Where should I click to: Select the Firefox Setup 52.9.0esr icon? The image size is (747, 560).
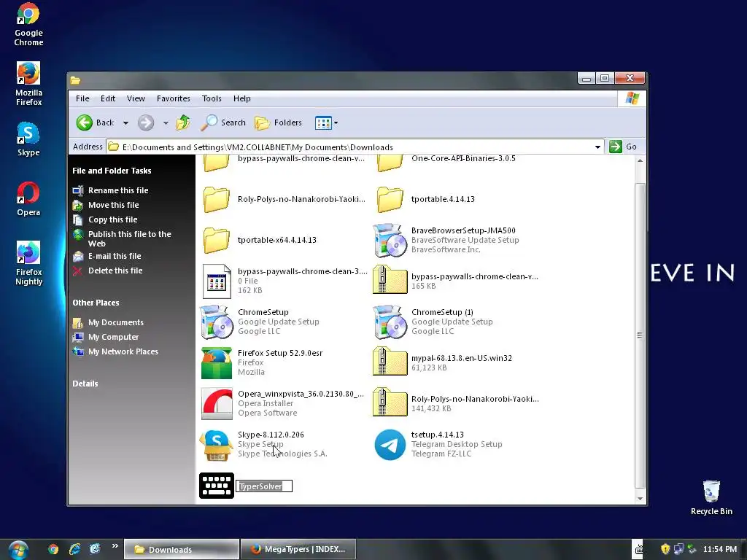[216, 363]
